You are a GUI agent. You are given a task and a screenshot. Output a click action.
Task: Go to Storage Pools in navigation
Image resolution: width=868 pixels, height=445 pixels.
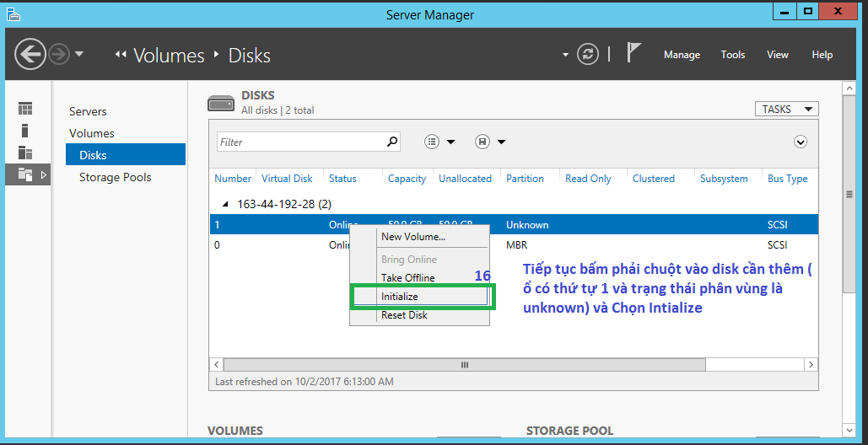click(x=116, y=177)
